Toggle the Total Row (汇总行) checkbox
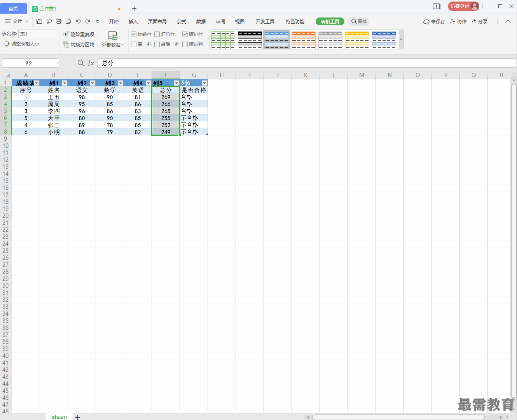The width and height of the screenshot is (517, 420). click(157, 34)
